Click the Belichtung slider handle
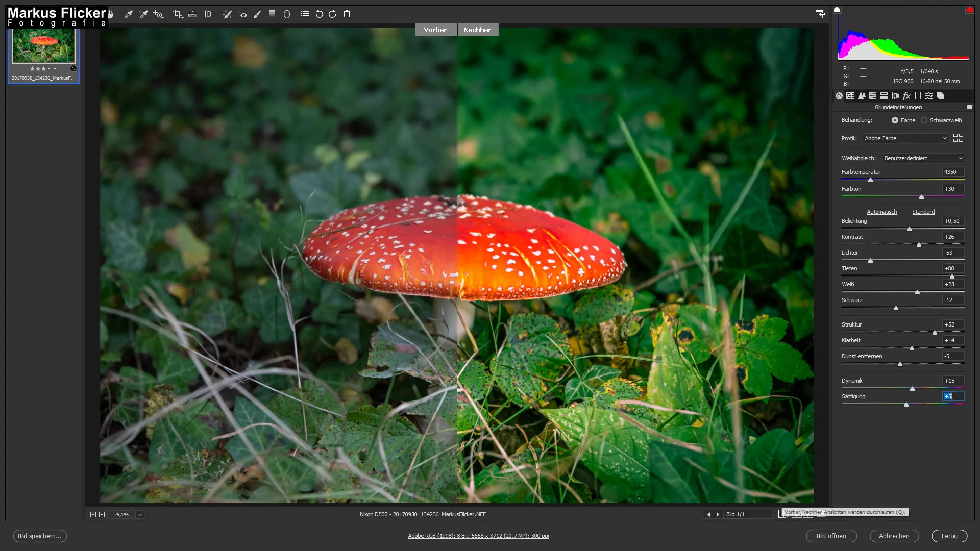The height and width of the screenshot is (551, 980). pyautogui.click(x=909, y=229)
